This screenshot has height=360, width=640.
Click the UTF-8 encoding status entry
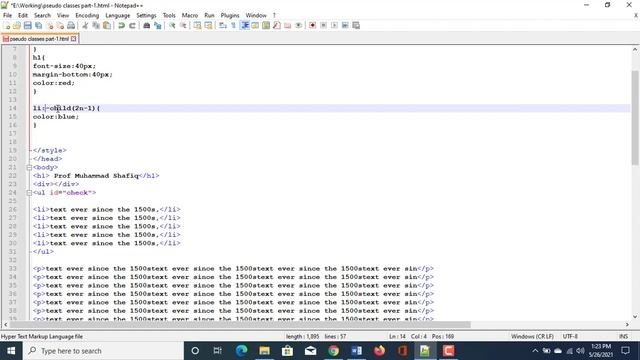pyautogui.click(x=570, y=336)
